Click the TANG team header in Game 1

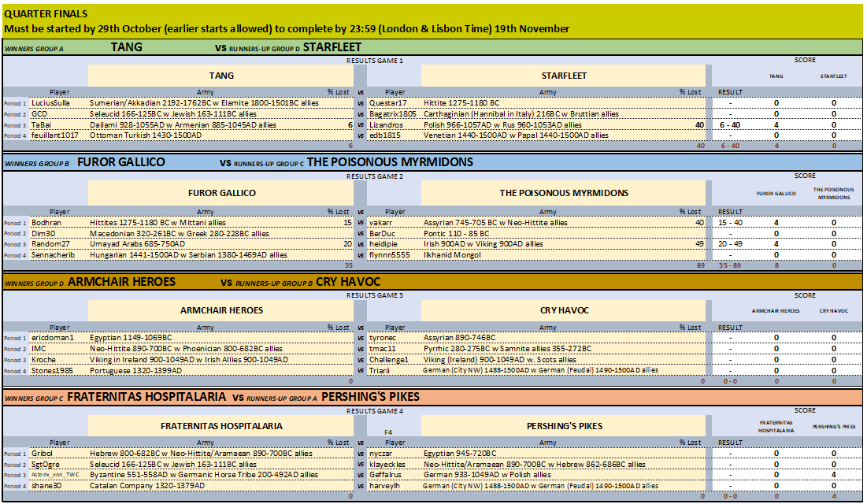[220, 76]
